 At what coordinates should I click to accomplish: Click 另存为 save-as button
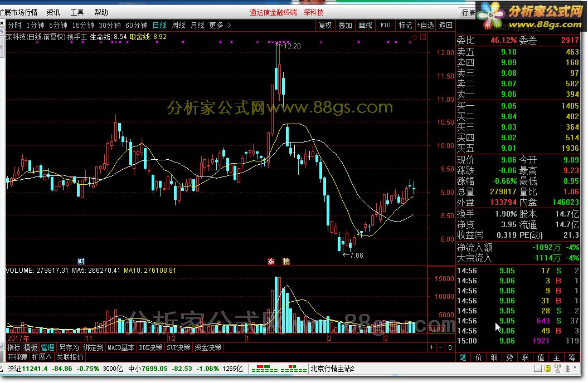[69, 347]
